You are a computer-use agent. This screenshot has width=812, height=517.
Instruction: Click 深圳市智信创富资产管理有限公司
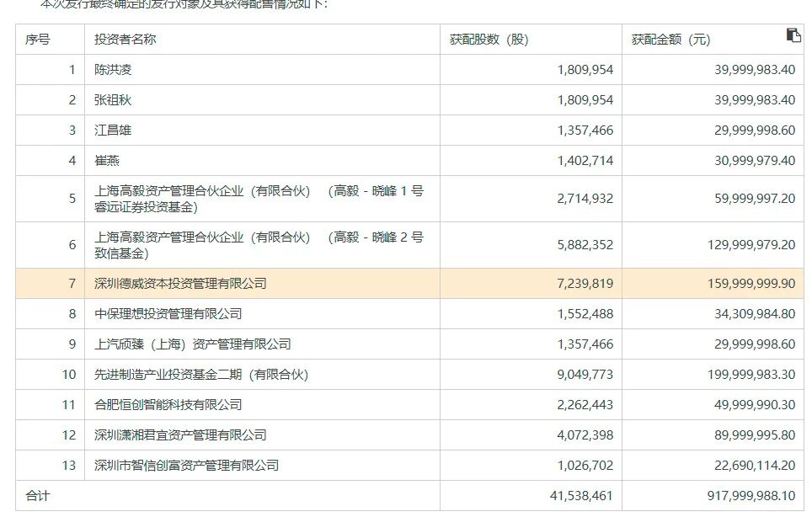click(x=186, y=466)
